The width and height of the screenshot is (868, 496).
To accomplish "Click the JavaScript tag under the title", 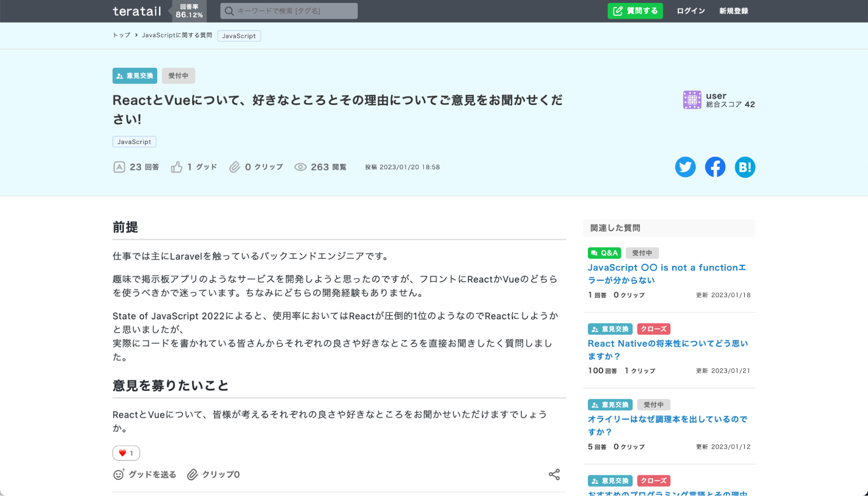I will (x=134, y=142).
